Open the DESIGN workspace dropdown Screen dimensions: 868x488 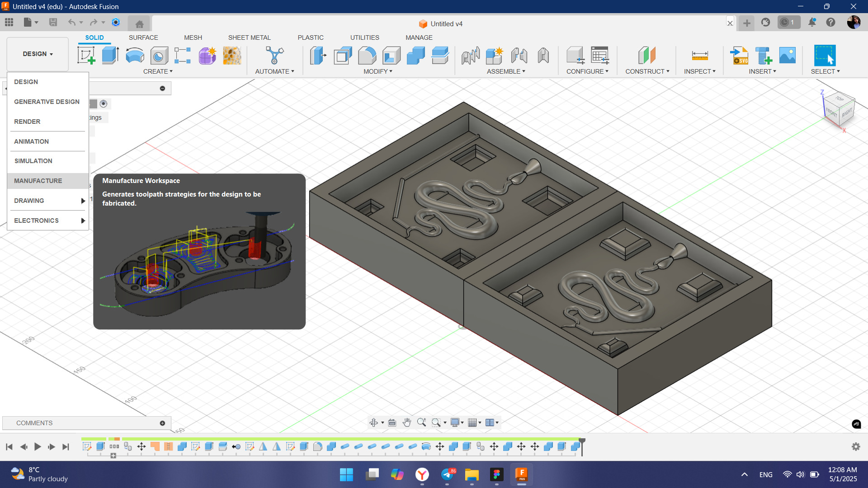point(38,54)
